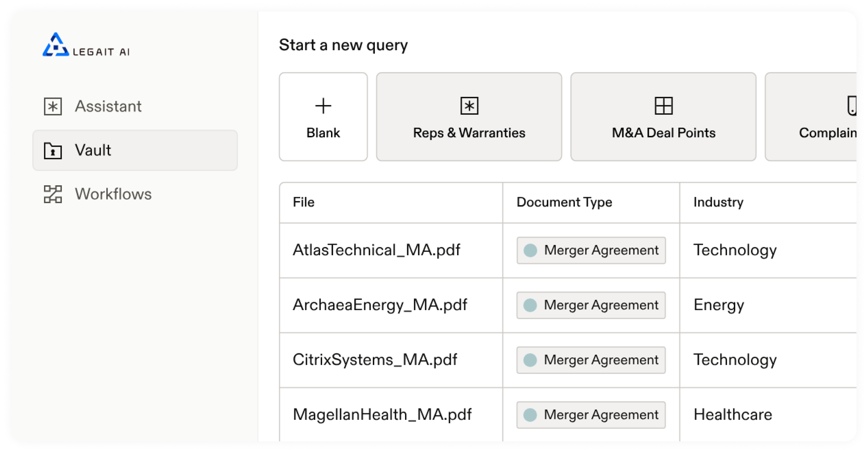Viewport: 868px width, 453px height.
Task: Open AtlasTechnical_MA.pdf
Action: pyautogui.click(x=376, y=250)
